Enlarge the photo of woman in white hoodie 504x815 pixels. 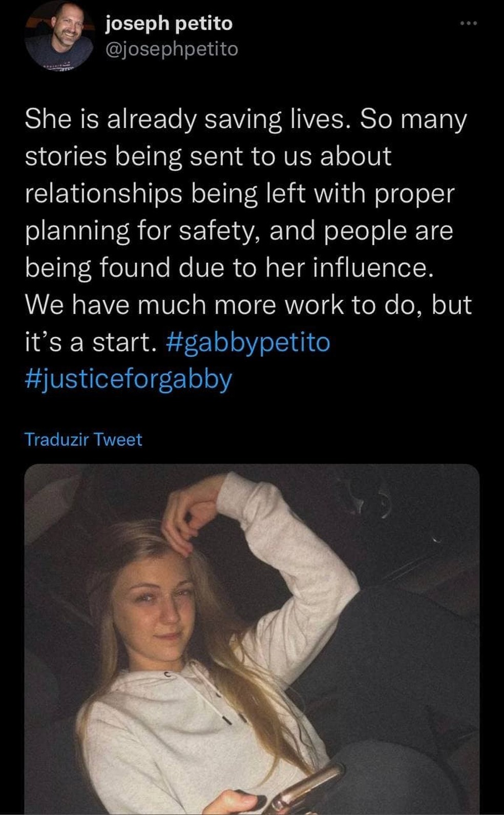click(x=252, y=638)
